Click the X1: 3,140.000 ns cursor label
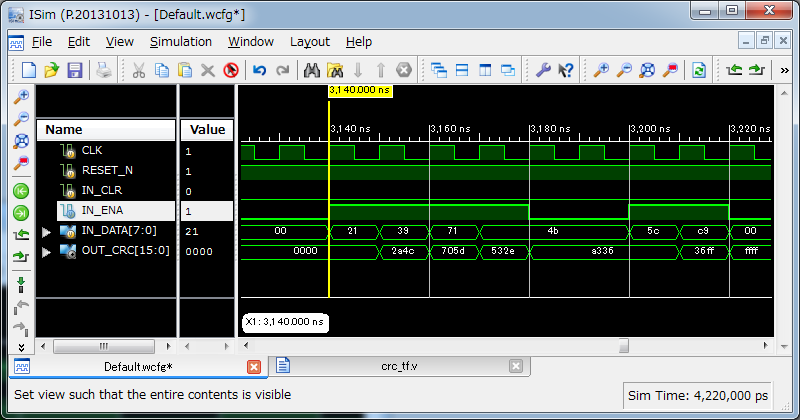 click(x=285, y=322)
